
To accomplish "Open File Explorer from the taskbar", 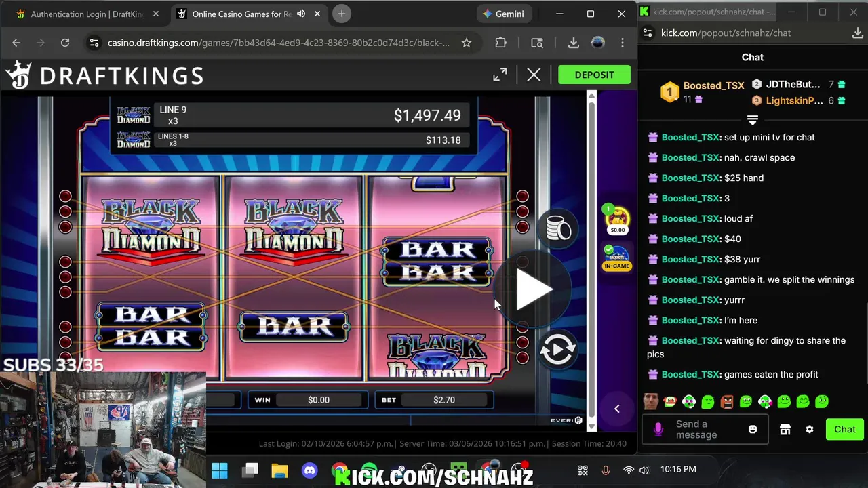I will (x=280, y=470).
